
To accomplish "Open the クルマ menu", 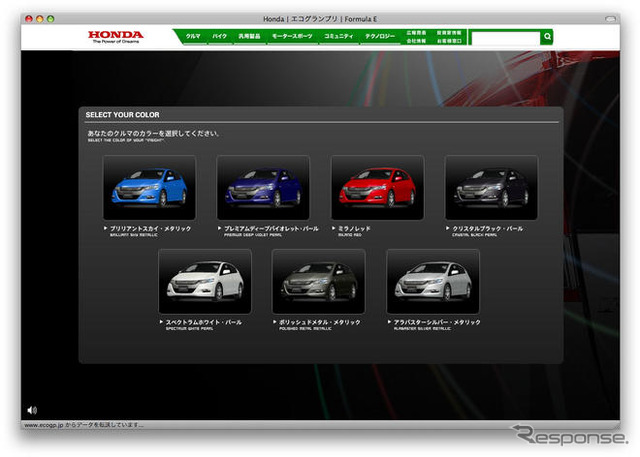I will coord(193,36).
